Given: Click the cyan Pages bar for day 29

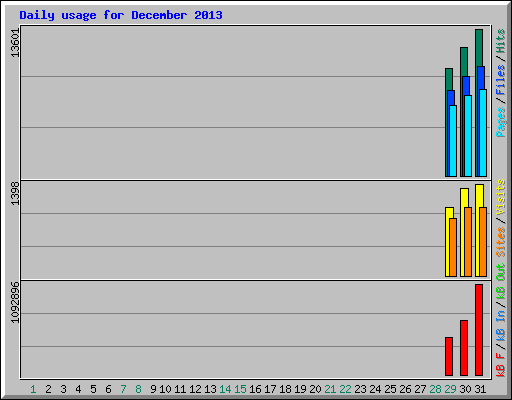Looking at the screenshot, I should click(453, 141).
